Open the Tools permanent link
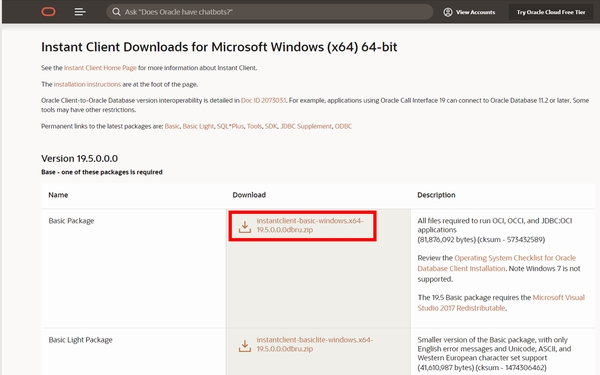The height and width of the screenshot is (375, 600). (254, 126)
